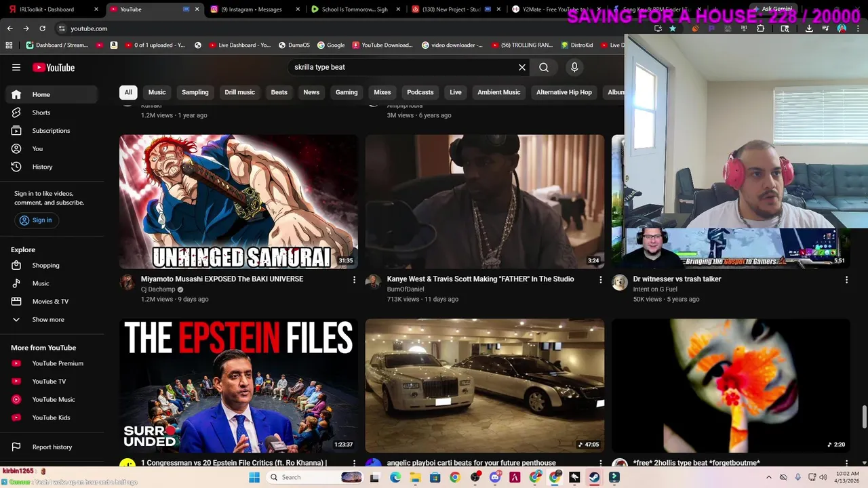Click Report history flag item
Image resolution: width=868 pixels, height=488 pixels.
(52, 447)
